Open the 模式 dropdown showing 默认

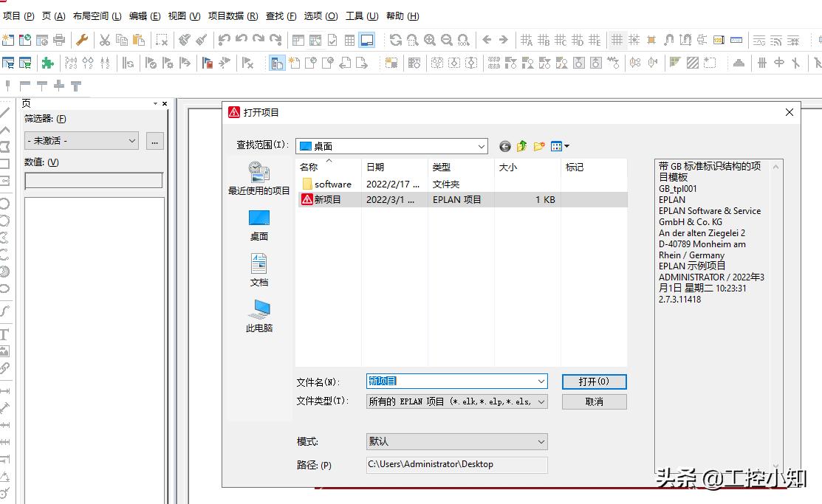pyautogui.click(x=457, y=442)
